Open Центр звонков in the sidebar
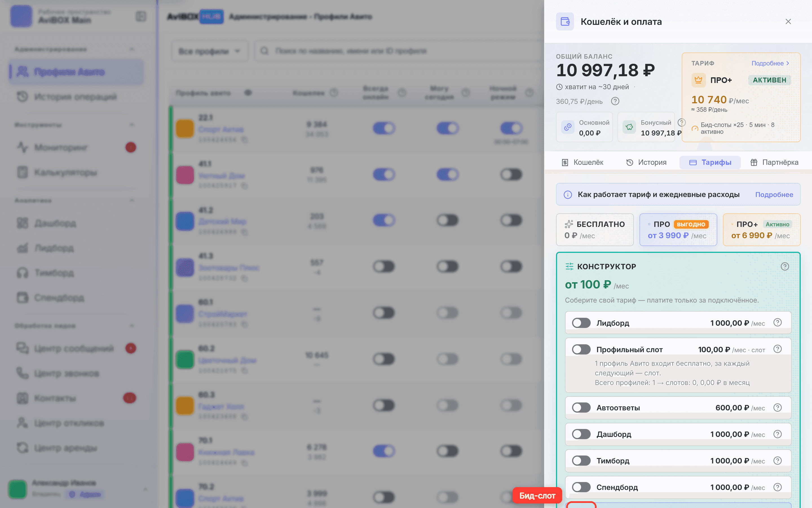The image size is (812, 508). (x=76, y=373)
